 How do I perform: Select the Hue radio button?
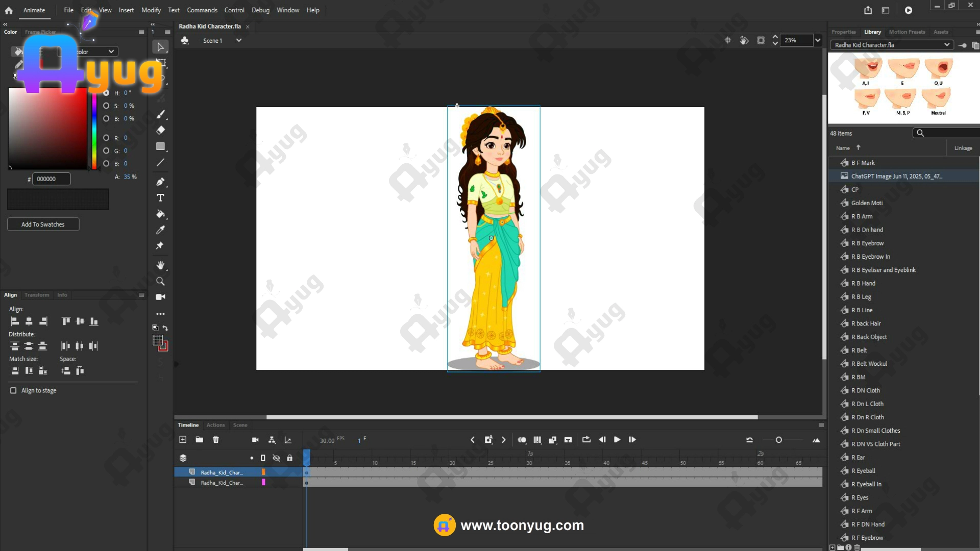point(106,93)
